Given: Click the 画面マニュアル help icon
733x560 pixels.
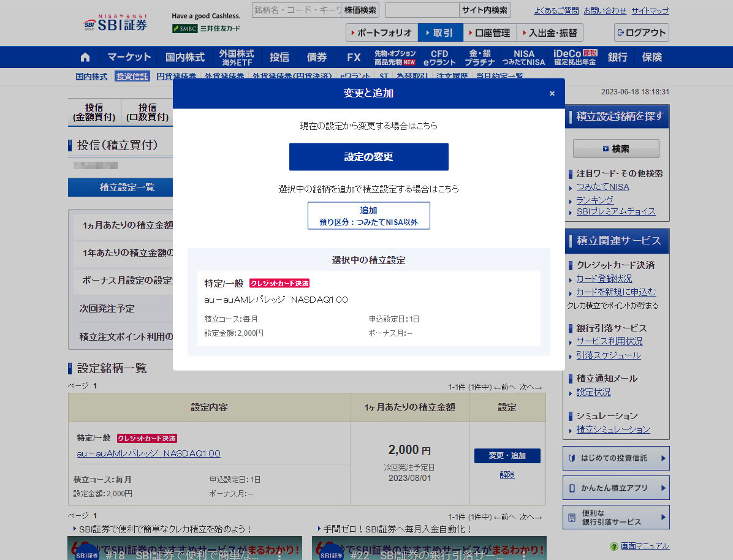Looking at the screenshot, I should (613, 546).
